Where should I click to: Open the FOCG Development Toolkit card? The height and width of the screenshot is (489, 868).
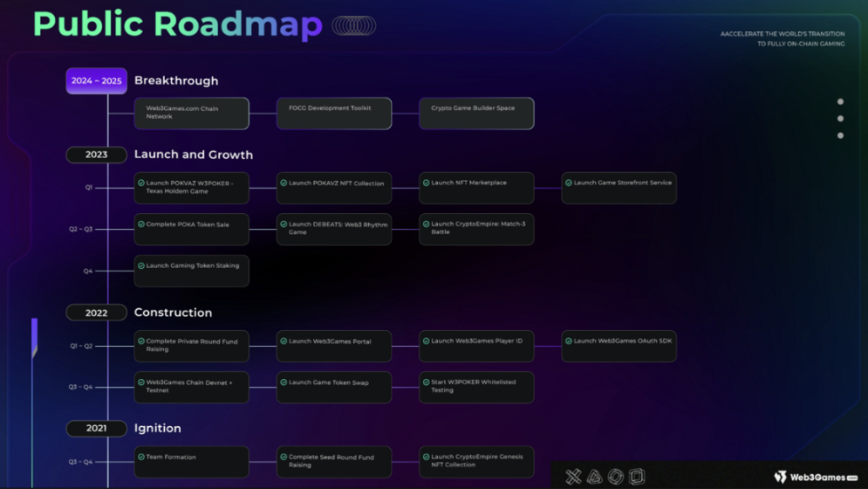tap(334, 114)
